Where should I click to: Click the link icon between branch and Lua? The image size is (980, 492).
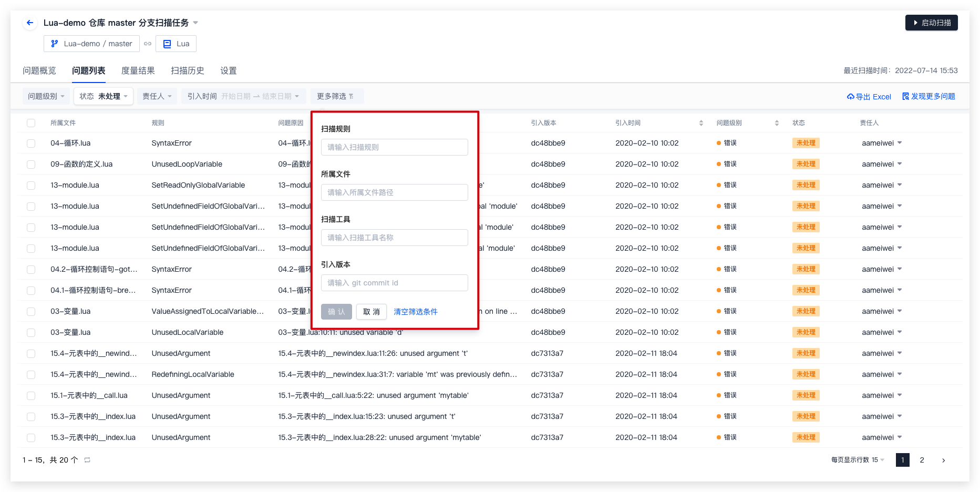(x=148, y=44)
